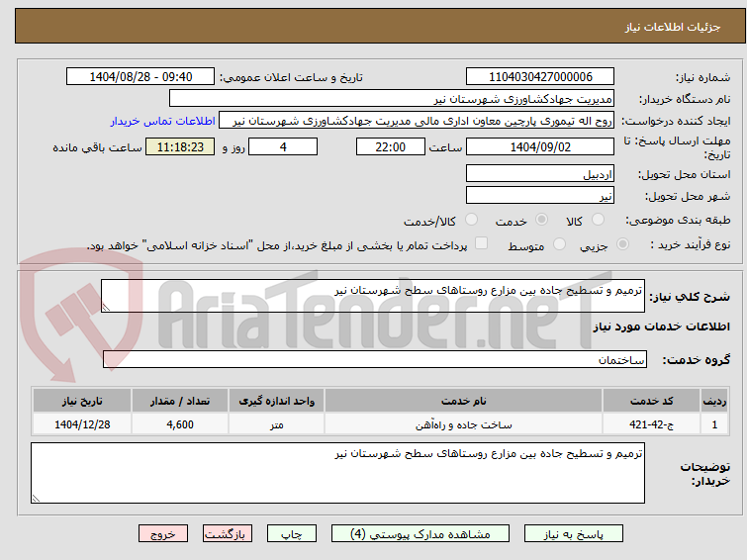Image resolution: width=747 pixels, height=560 pixels.
Task: Click the پاسخ به نیاز button
Action: (x=573, y=534)
